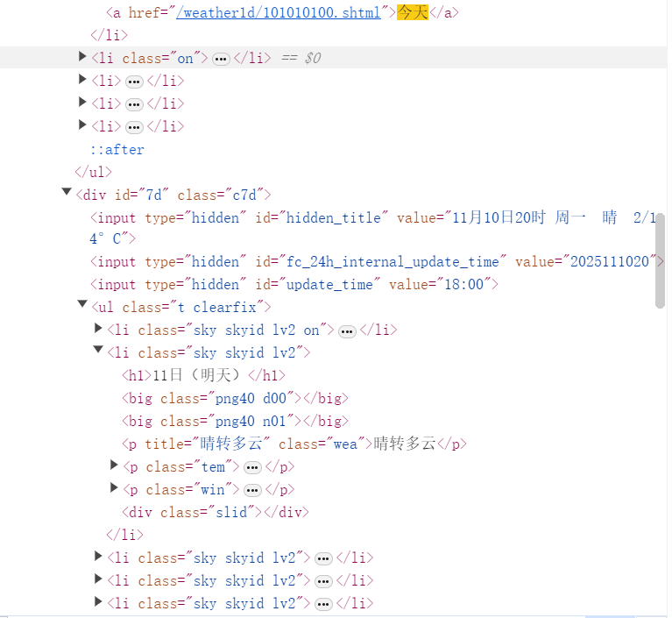672x618 pixels.
Task: Select big class="png40 d00" element
Action: [x=235, y=399]
